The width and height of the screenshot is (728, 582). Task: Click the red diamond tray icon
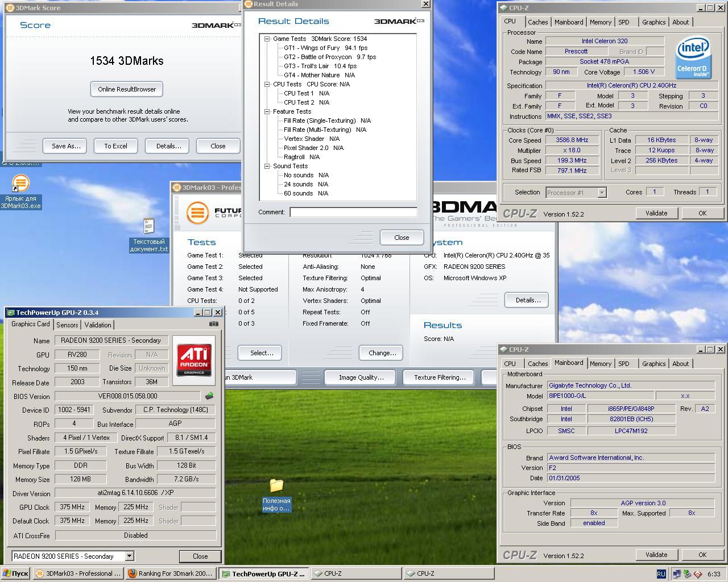(x=697, y=574)
